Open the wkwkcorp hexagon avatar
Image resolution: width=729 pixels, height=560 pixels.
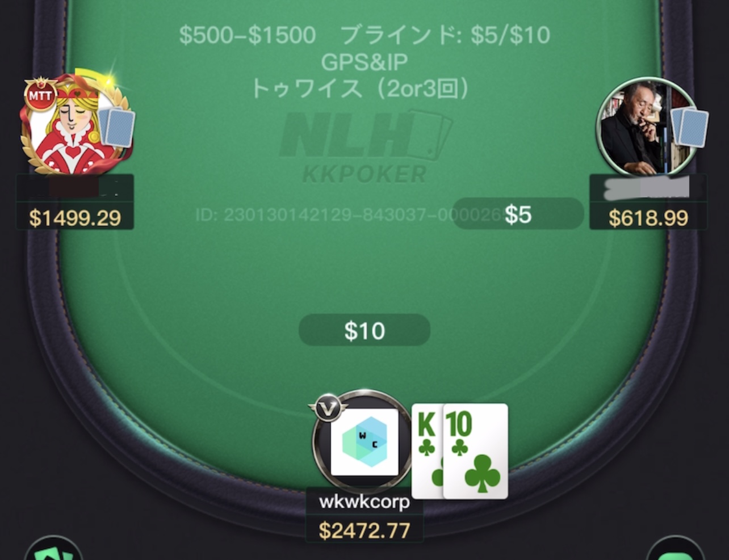click(x=364, y=441)
